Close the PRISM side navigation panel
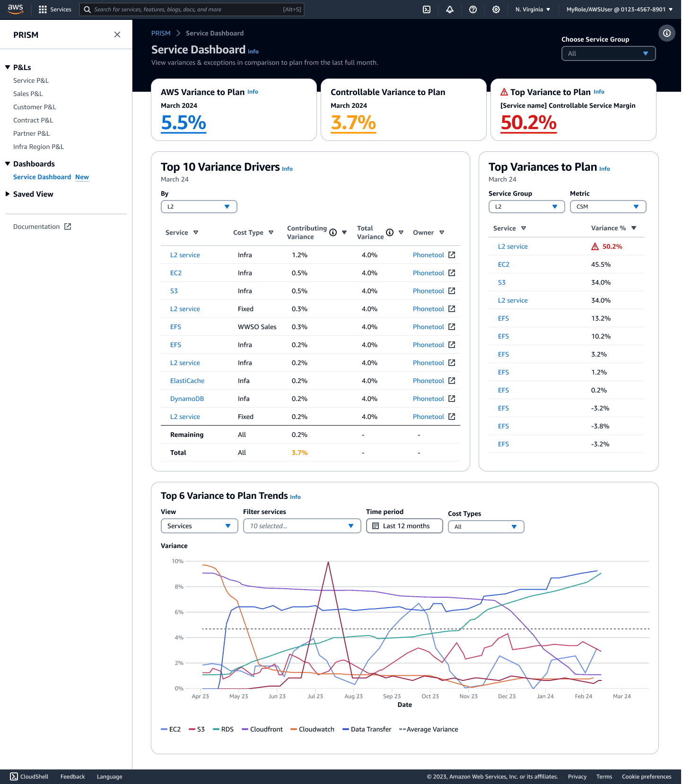Screen dimensions: 683x784 point(117,35)
